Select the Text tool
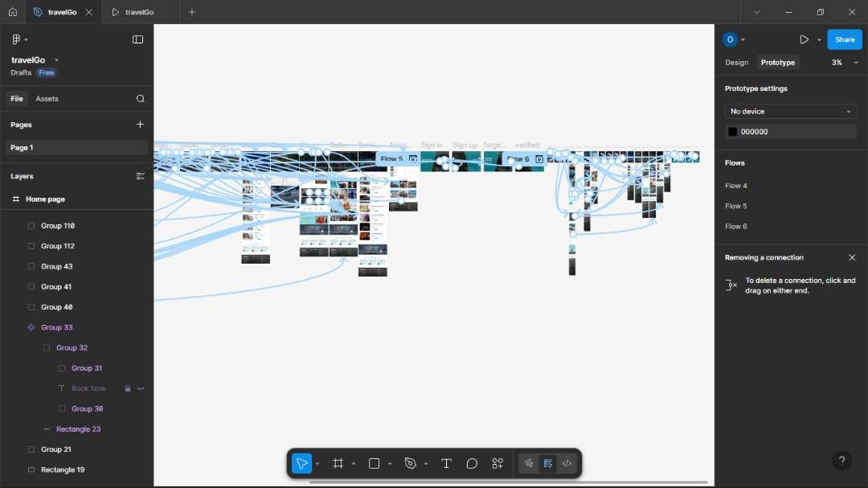 (446, 464)
